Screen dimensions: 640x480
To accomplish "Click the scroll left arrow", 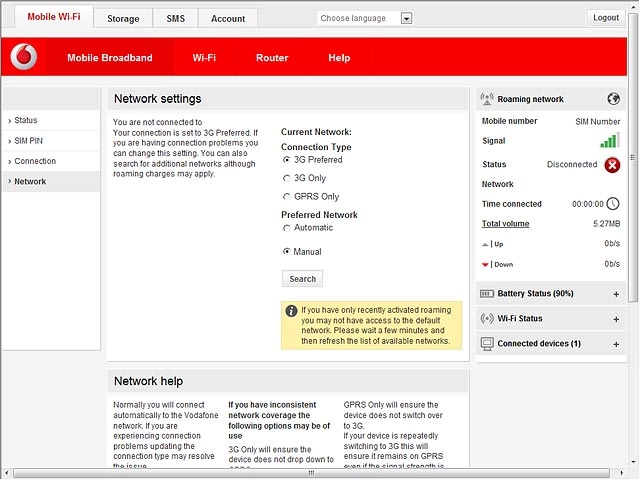I will pyautogui.click(x=7, y=473).
